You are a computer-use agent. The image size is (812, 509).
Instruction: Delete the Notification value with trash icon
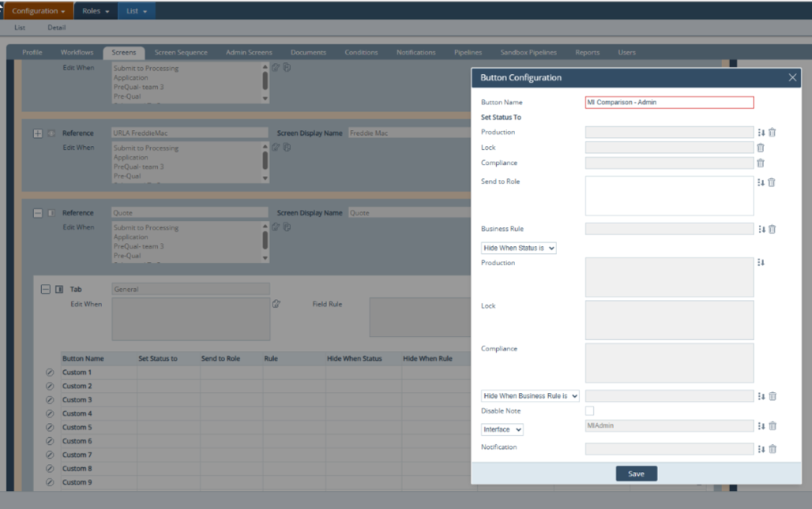[773, 449]
